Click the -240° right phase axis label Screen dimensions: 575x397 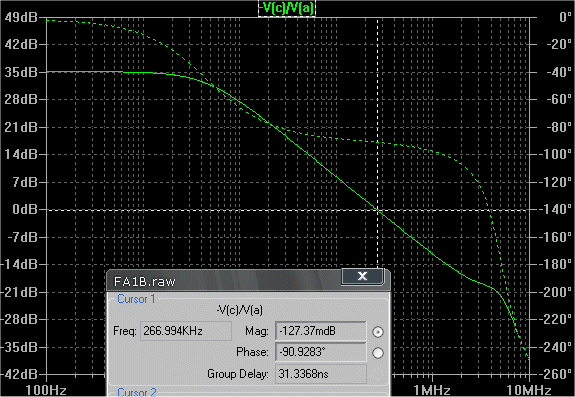point(556,347)
